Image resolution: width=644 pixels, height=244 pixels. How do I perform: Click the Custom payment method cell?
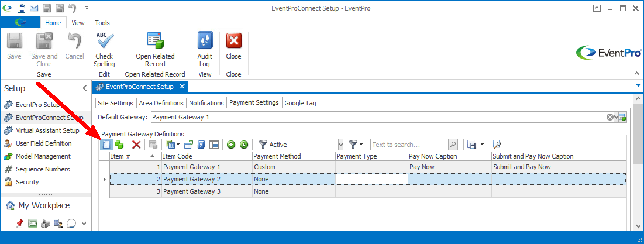294,167
